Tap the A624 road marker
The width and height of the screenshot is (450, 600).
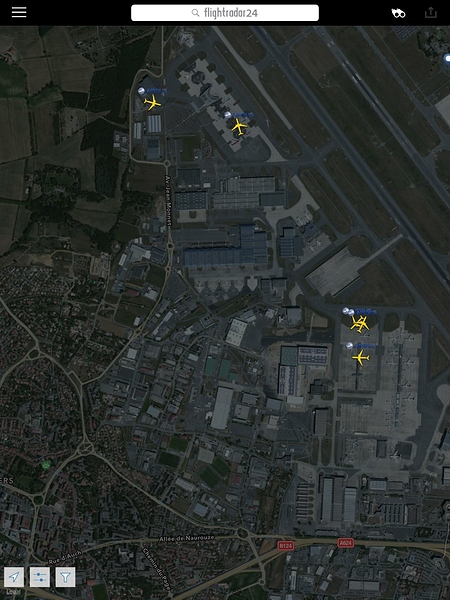coord(346,543)
